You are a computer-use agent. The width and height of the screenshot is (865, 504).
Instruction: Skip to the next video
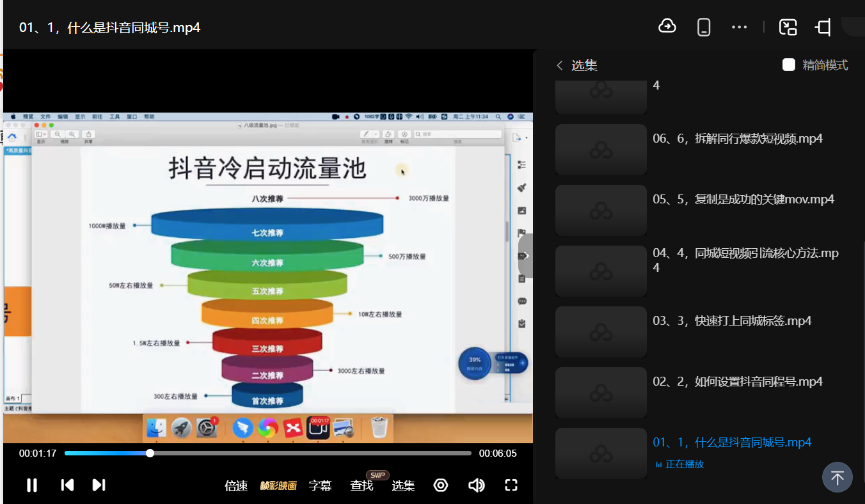[x=99, y=485]
